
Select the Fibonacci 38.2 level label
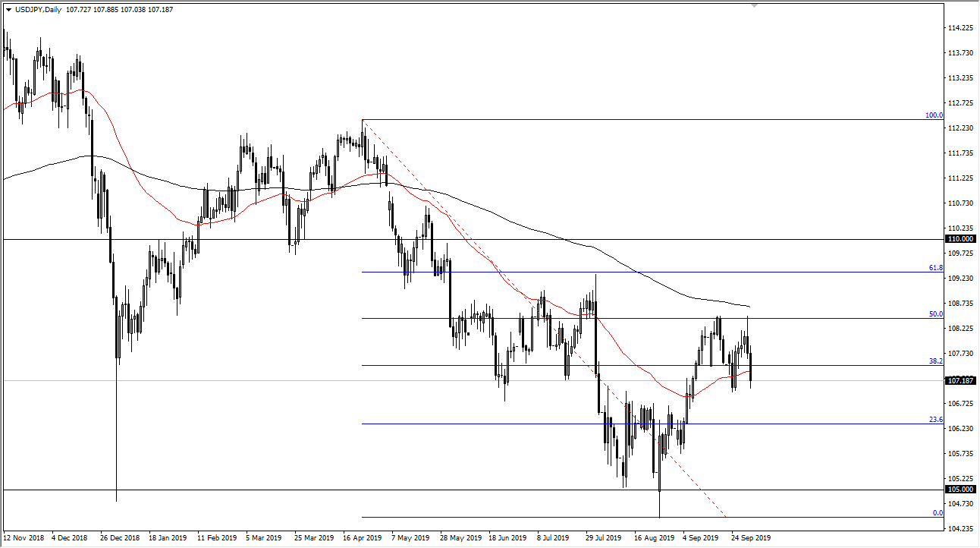935,361
